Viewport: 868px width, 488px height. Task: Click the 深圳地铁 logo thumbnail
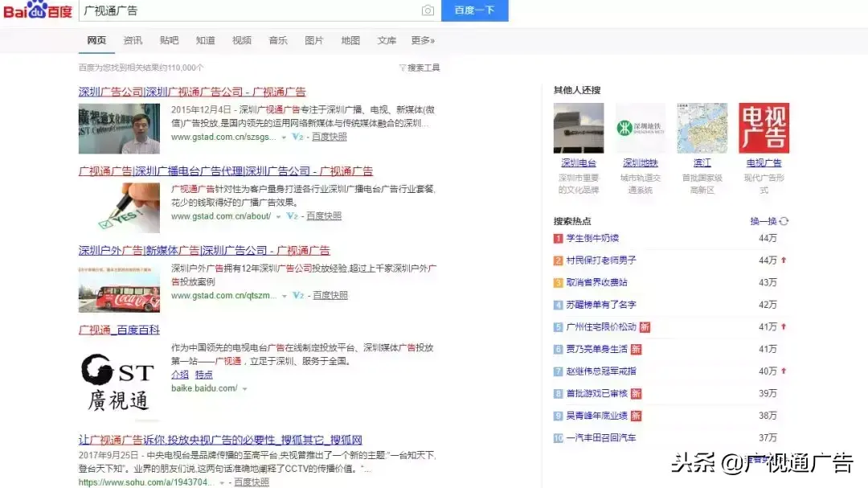[x=641, y=128]
